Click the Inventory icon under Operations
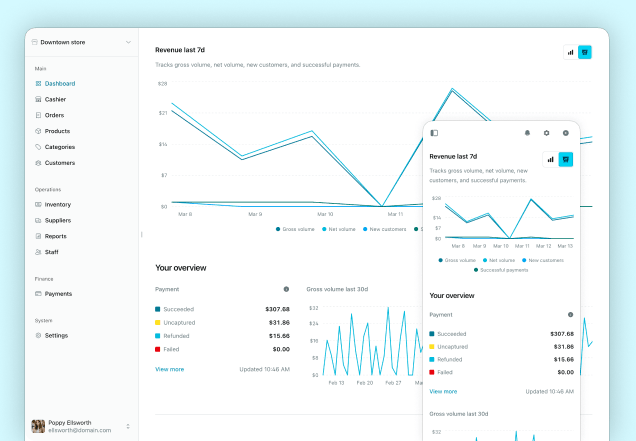Screen dimensions: 636x441 coord(38,204)
